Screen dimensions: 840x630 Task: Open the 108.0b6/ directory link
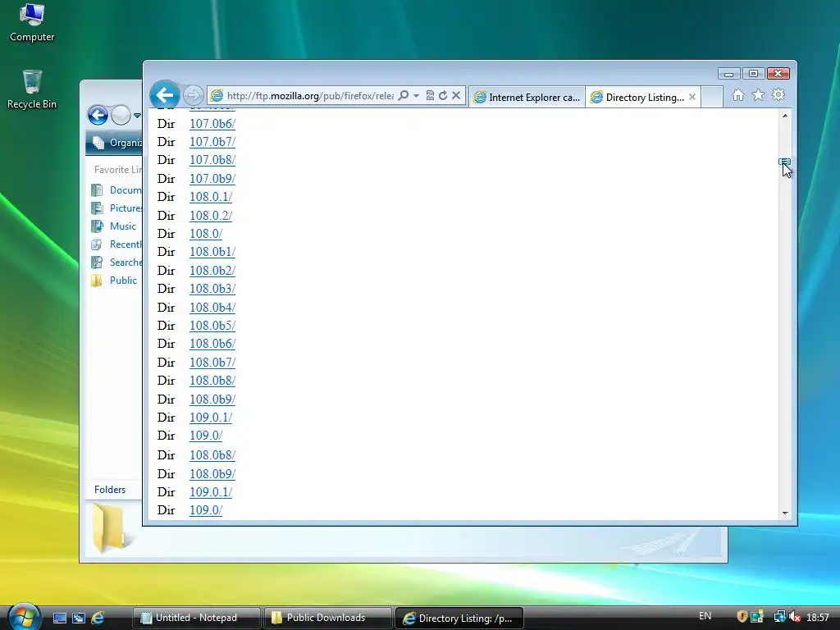(212, 345)
